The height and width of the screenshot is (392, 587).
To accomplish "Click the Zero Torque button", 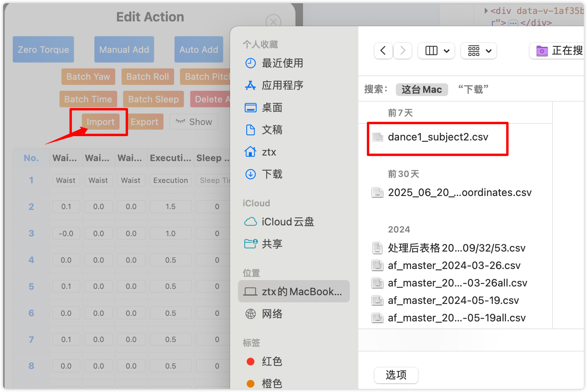I will click(x=43, y=50).
